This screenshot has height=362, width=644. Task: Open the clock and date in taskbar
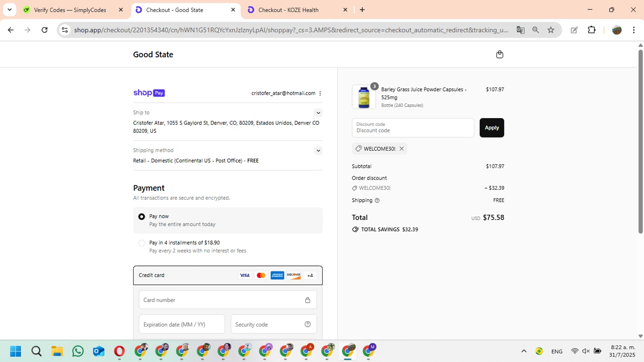pos(623,351)
